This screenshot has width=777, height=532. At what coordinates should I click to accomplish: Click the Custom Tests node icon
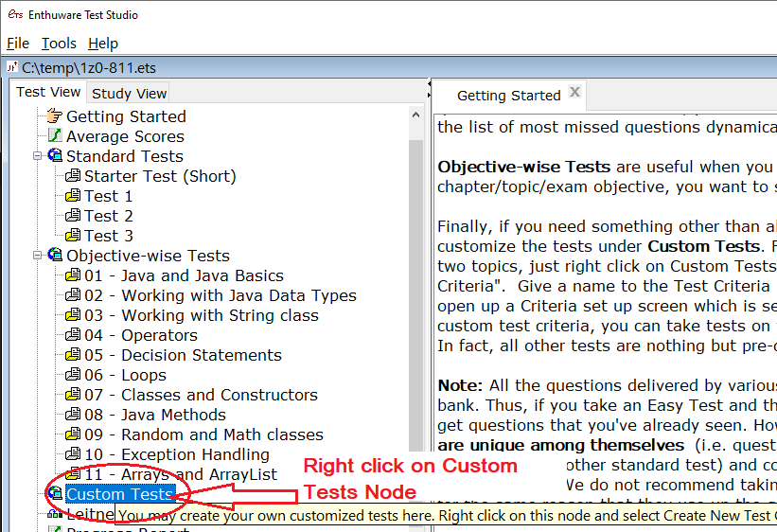coord(55,494)
